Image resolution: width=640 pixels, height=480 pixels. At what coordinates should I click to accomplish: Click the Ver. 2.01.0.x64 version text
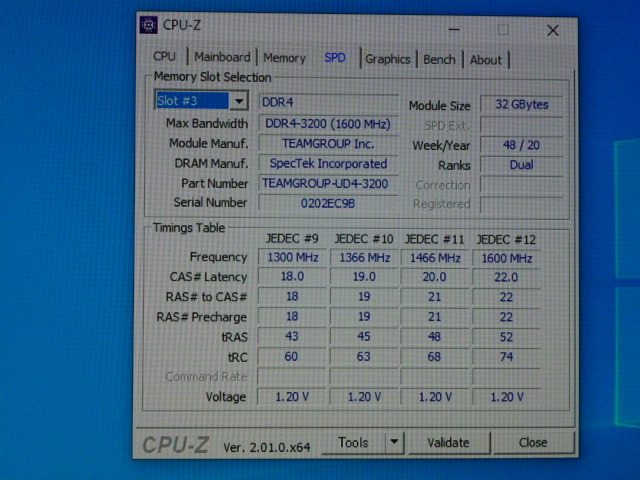(267, 447)
